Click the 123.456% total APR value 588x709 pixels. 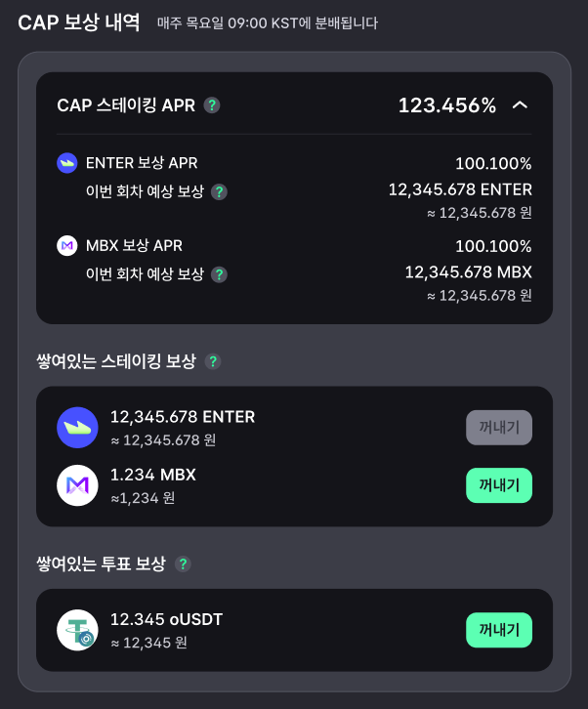(447, 105)
